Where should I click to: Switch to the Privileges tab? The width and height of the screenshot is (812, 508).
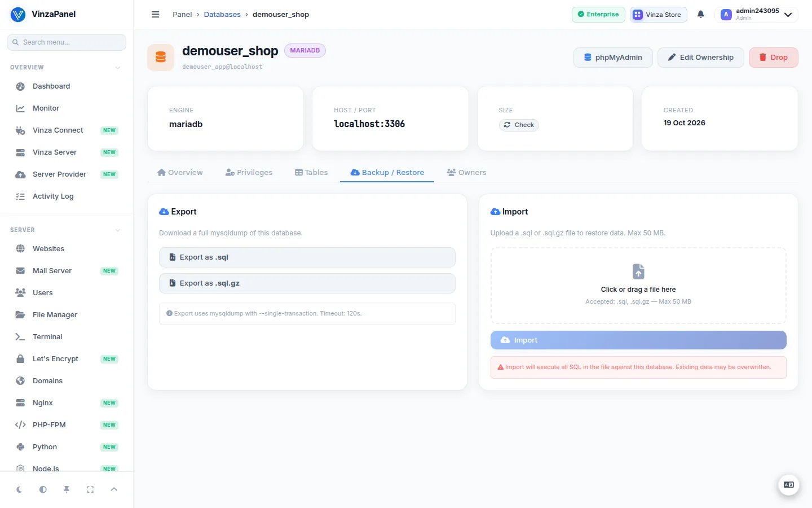coord(249,173)
